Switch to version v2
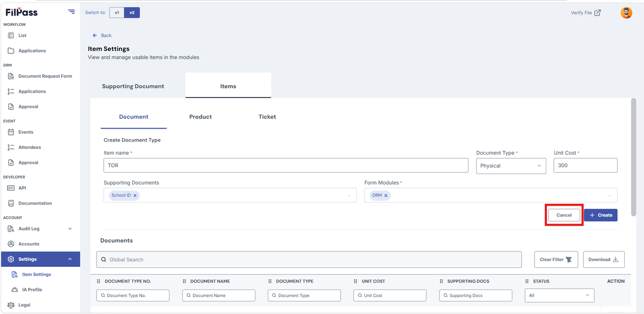This screenshot has height=314, width=644. coord(132,12)
